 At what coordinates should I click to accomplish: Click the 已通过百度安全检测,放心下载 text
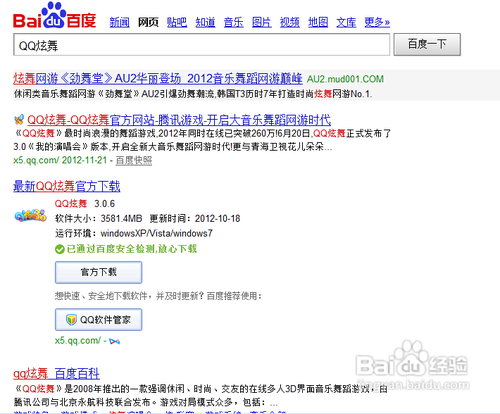132,249
